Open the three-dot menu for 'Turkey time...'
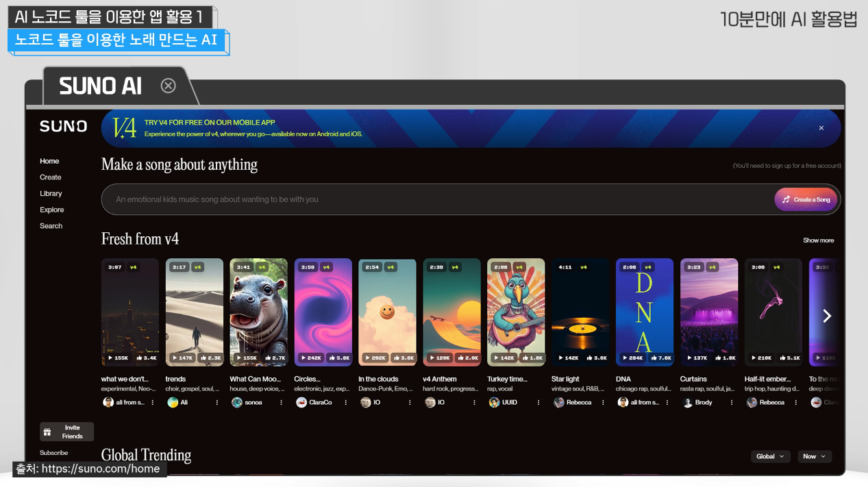868x487 pixels. point(538,403)
